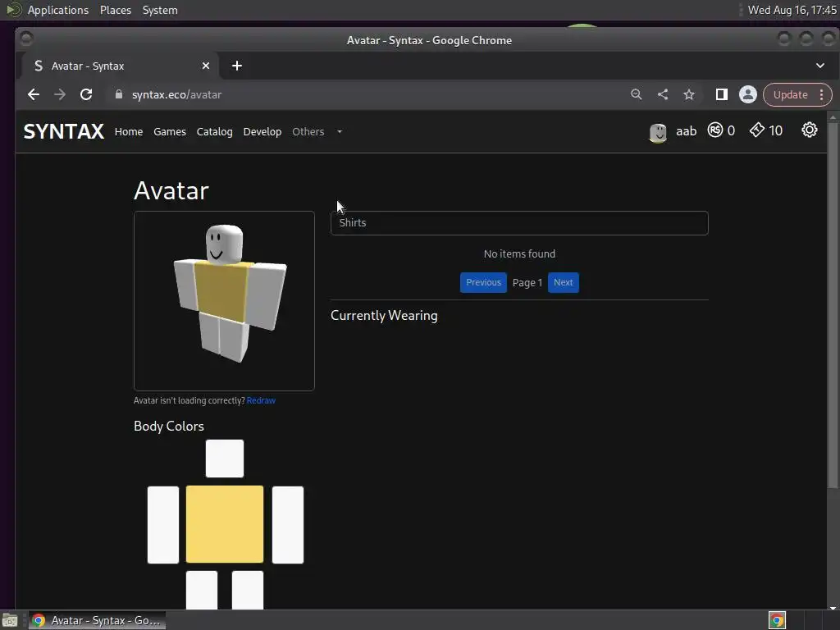
Task: Click the Update Chrome button
Action: pyautogui.click(x=790, y=95)
